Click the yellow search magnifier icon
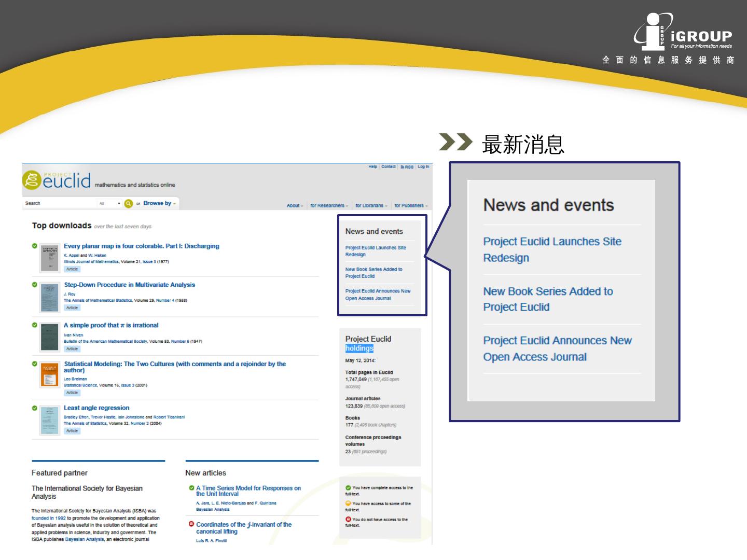This screenshot has width=747, height=560. 129,203
